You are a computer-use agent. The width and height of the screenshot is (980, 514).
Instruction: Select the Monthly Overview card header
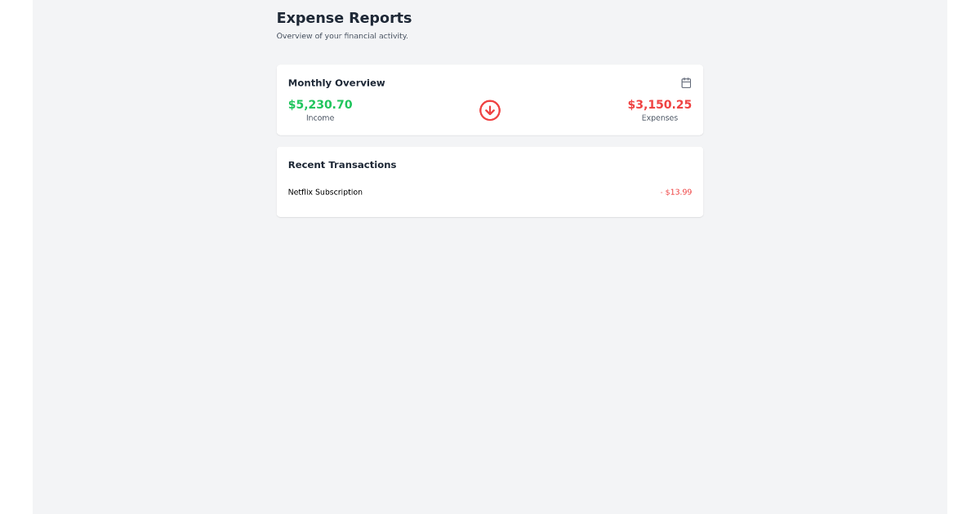[x=336, y=82]
